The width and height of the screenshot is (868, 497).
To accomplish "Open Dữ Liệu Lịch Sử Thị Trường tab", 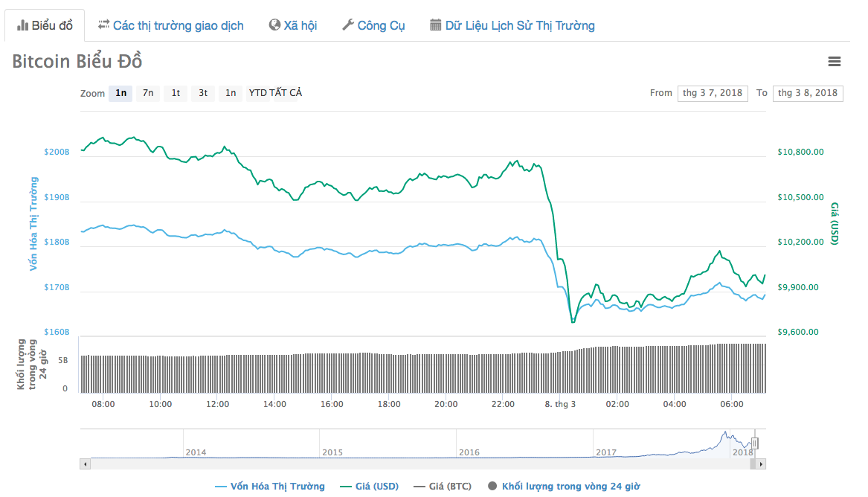I will click(x=512, y=25).
